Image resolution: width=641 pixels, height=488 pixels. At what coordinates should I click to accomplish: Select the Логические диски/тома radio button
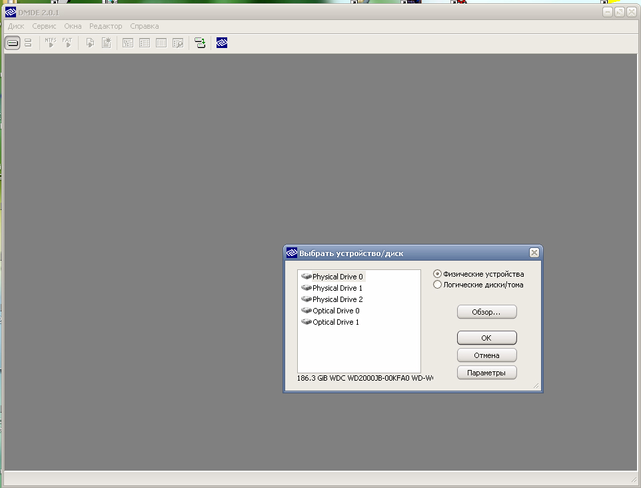coord(437,284)
